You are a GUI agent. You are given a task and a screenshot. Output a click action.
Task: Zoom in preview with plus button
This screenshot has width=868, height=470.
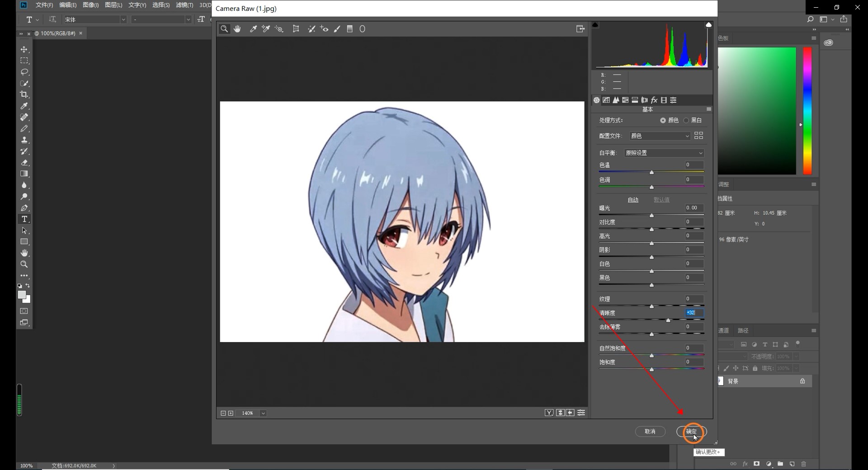(231, 413)
